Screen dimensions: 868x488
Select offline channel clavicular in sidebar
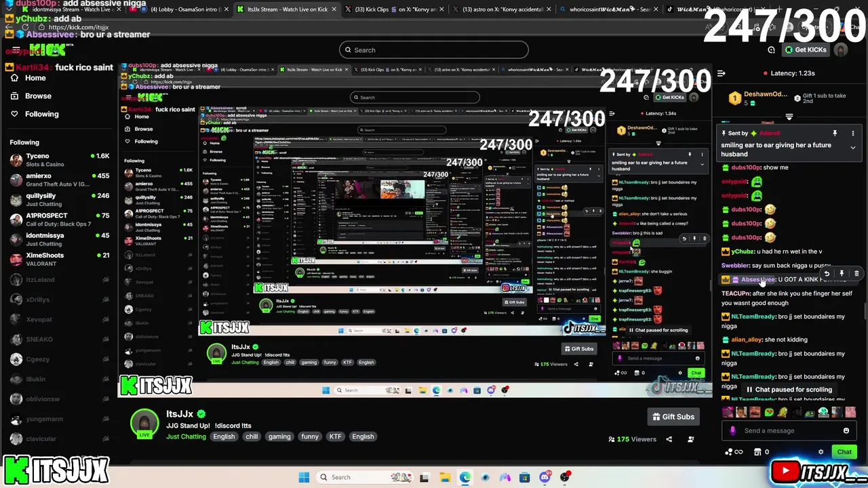click(x=60, y=439)
